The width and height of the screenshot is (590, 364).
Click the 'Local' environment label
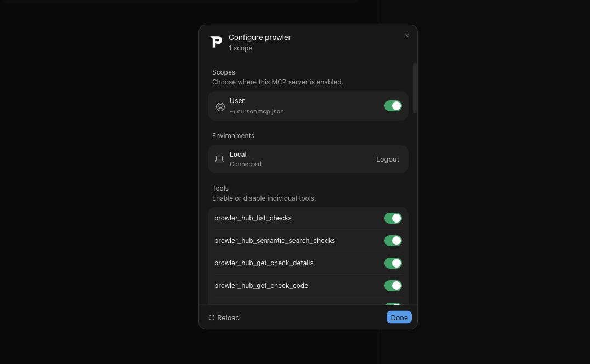tap(238, 155)
